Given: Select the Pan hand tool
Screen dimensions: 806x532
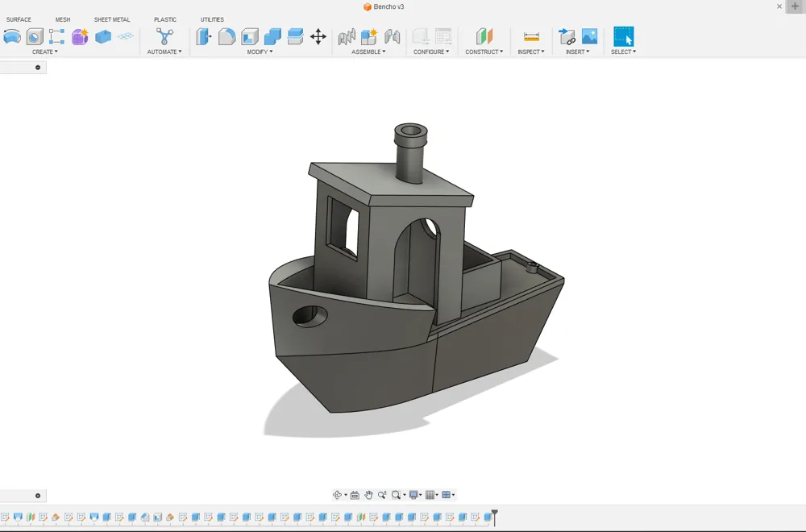Looking at the screenshot, I should pos(368,494).
